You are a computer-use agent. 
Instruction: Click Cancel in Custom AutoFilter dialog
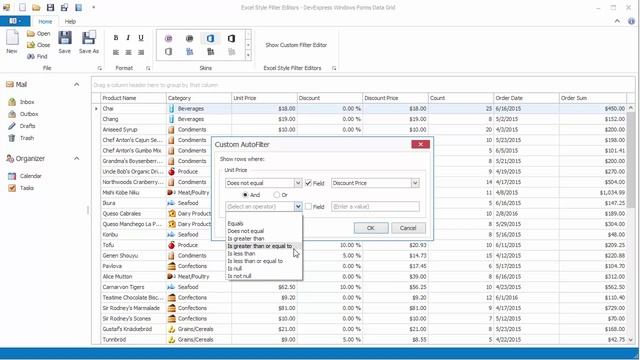[408, 228]
